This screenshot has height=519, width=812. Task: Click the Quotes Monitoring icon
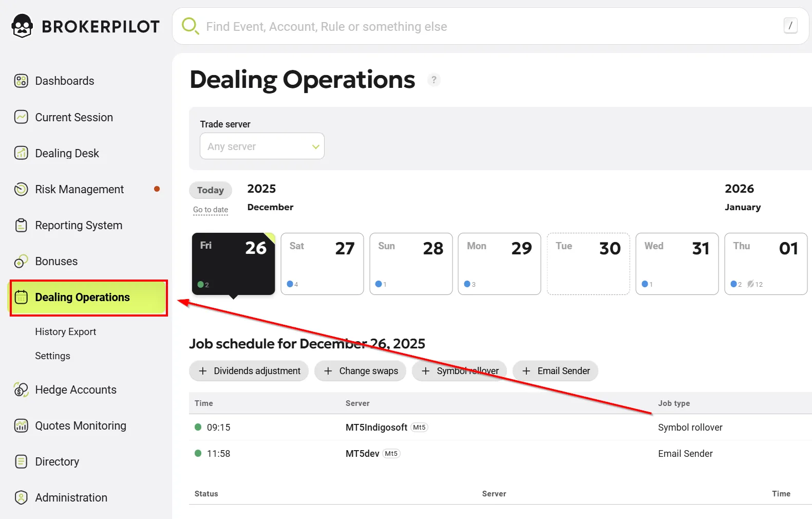pos(21,425)
